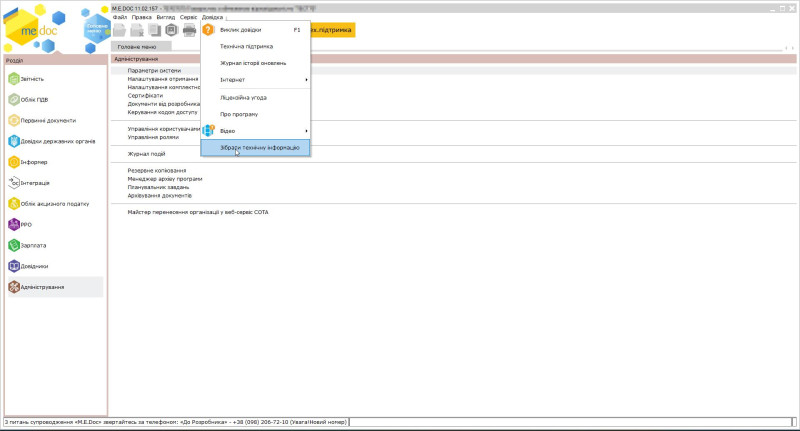Open the Інформер section icon
Viewport: 800px width, 431px height.
tap(14, 162)
